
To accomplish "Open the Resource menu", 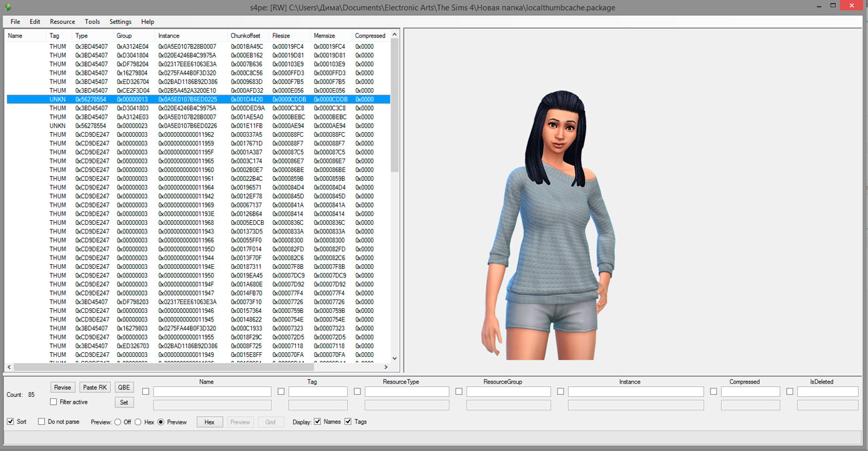I will pos(62,22).
